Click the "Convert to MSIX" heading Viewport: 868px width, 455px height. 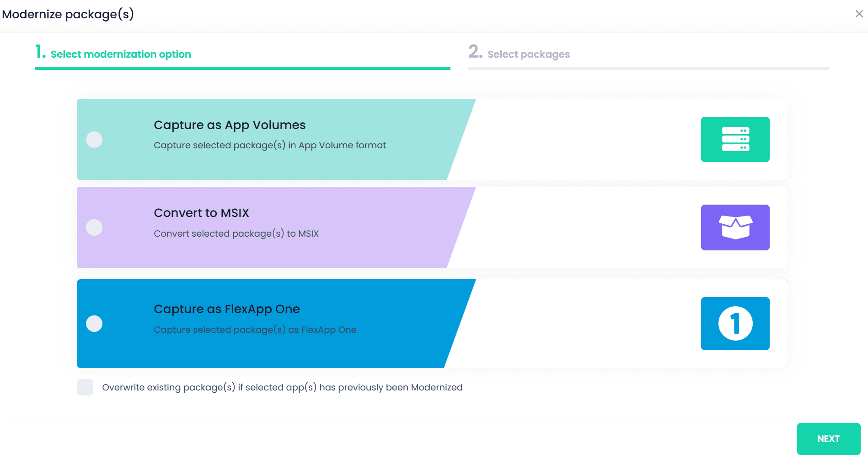tap(201, 213)
